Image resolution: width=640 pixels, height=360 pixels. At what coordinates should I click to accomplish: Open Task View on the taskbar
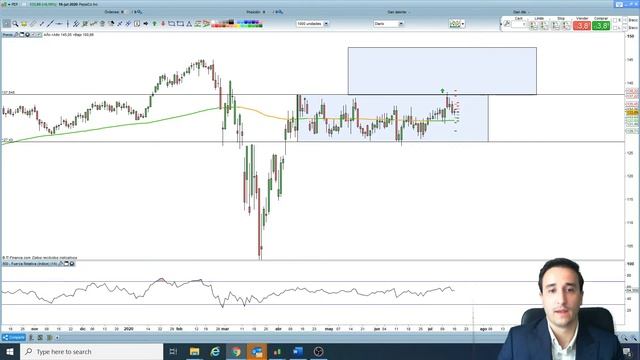point(173,351)
